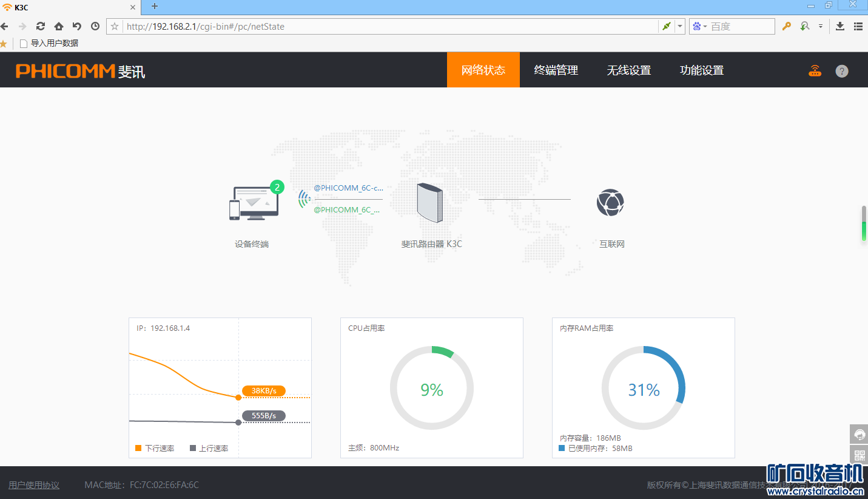Select the K3C browser tab
Image resolution: width=868 pixels, height=499 pixels.
coord(70,7)
